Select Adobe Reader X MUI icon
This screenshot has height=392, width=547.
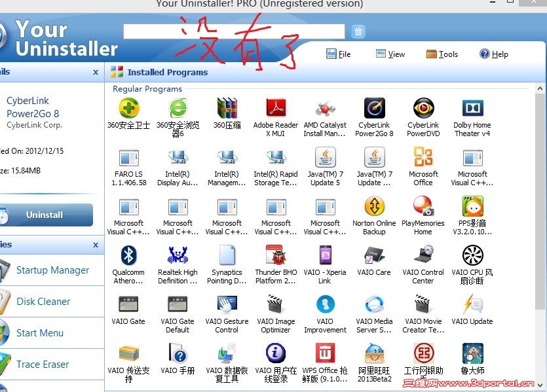[276, 108]
